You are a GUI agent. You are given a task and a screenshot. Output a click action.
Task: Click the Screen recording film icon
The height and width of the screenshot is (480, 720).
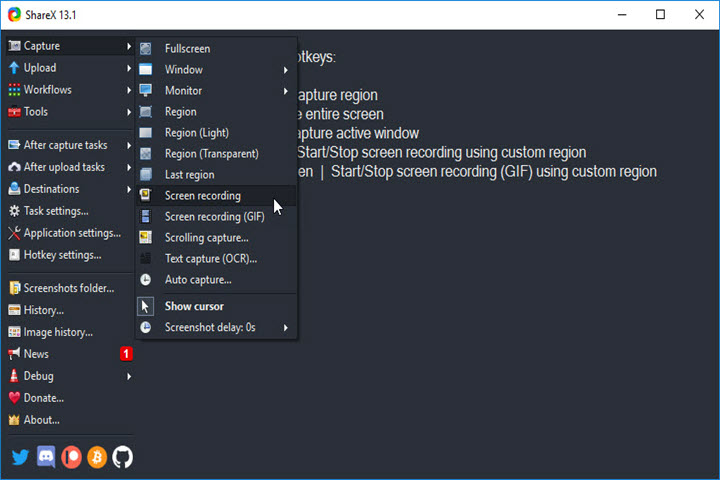click(146, 195)
